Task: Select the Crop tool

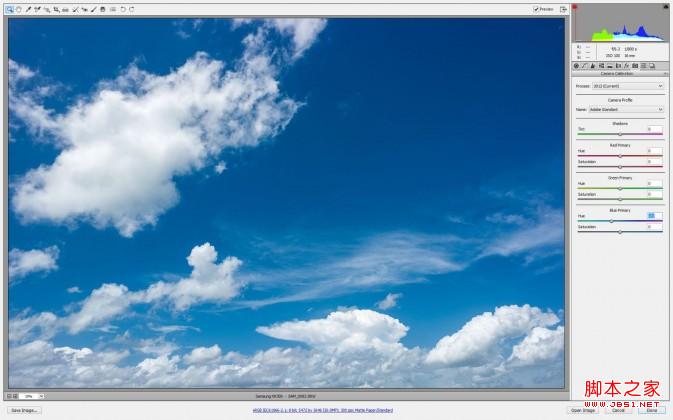Action: tap(56, 9)
